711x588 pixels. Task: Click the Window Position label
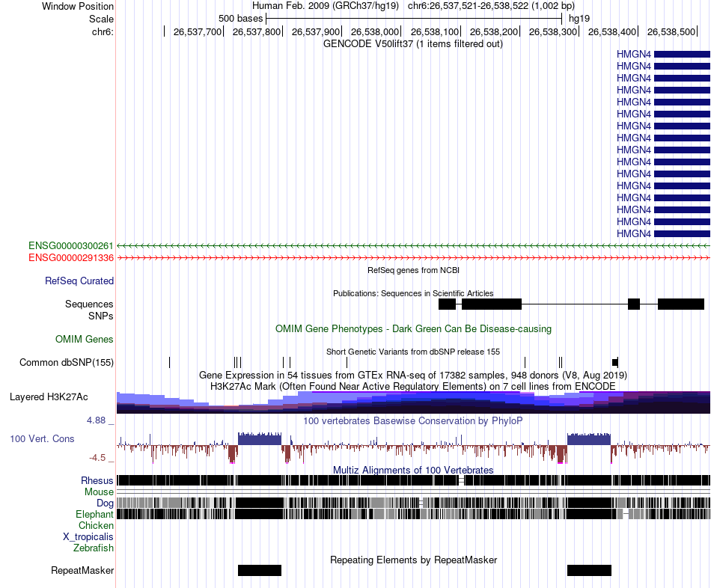pos(78,6)
